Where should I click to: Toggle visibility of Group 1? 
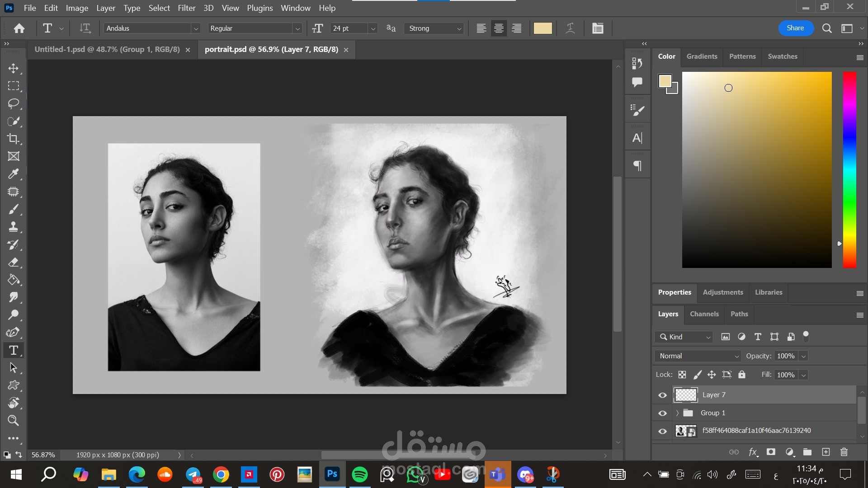662,413
